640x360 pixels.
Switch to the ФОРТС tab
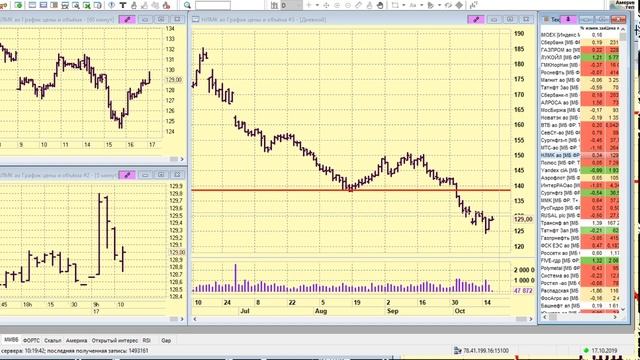[x=31, y=340]
